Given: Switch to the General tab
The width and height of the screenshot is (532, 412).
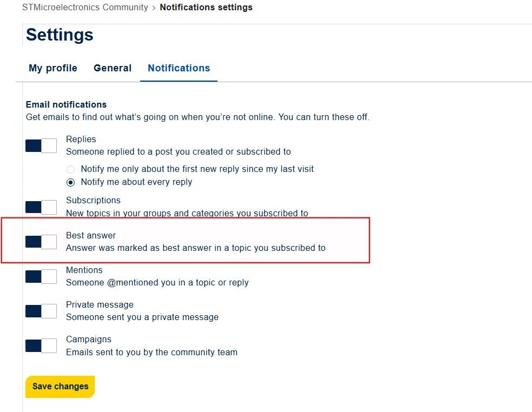Looking at the screenshot, I should click(113, 68).
